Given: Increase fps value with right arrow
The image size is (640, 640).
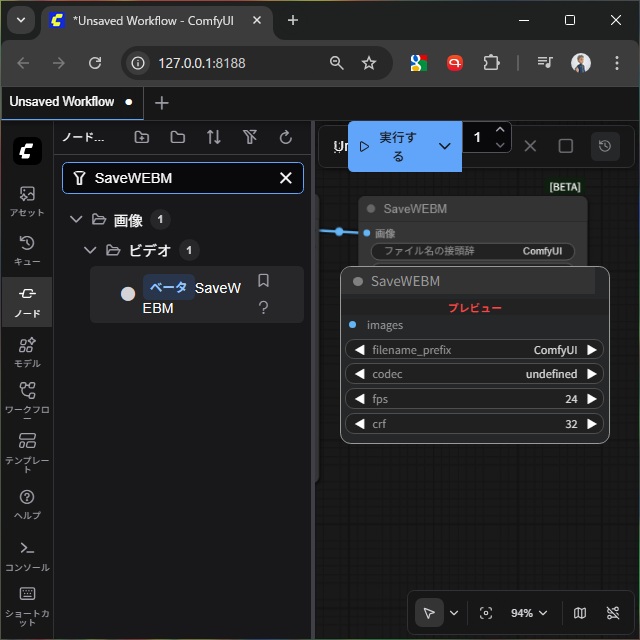Looking at the screenshot, I should coord(592,399).
